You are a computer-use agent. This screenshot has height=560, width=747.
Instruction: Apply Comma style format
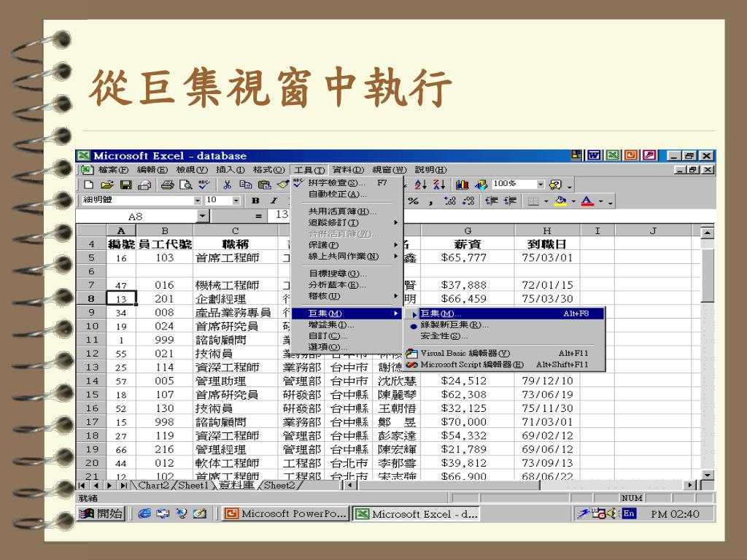(x=430, y=201)
